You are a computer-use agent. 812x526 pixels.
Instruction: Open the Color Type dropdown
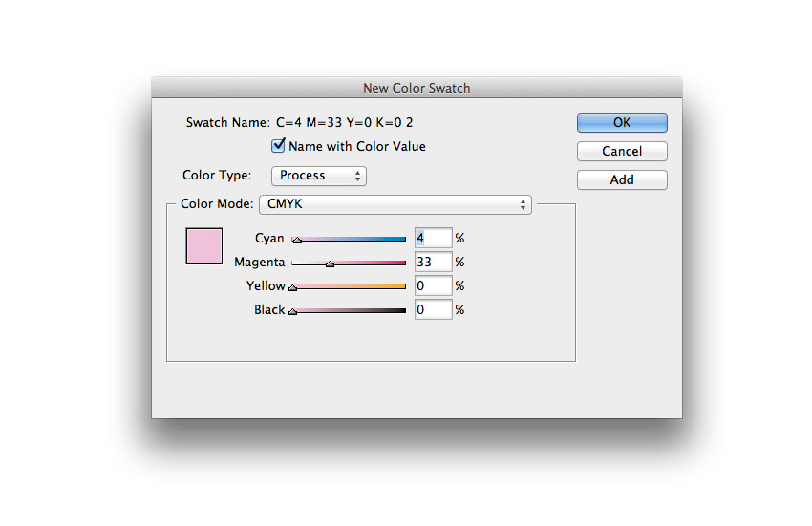tap(319, 176)
